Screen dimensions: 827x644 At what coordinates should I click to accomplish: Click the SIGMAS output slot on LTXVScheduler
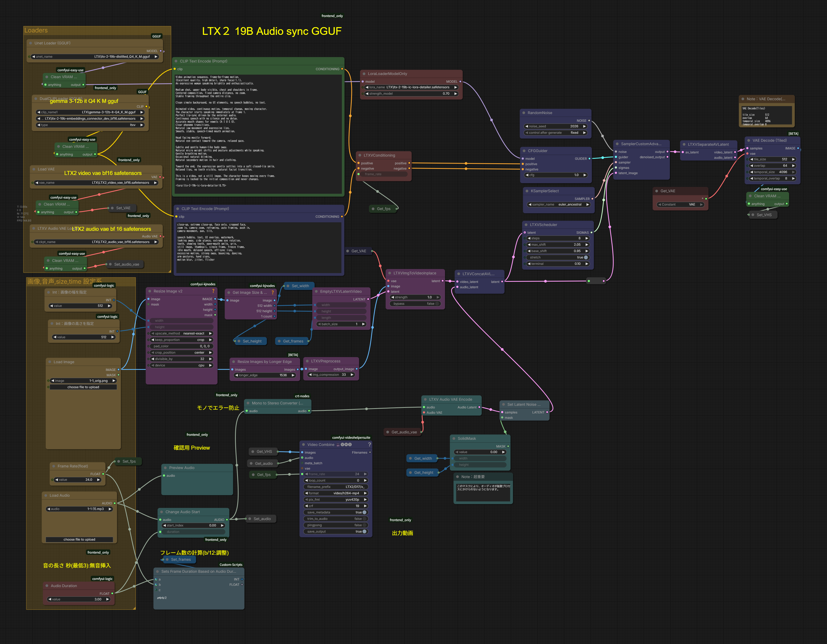tap(591, 233)
